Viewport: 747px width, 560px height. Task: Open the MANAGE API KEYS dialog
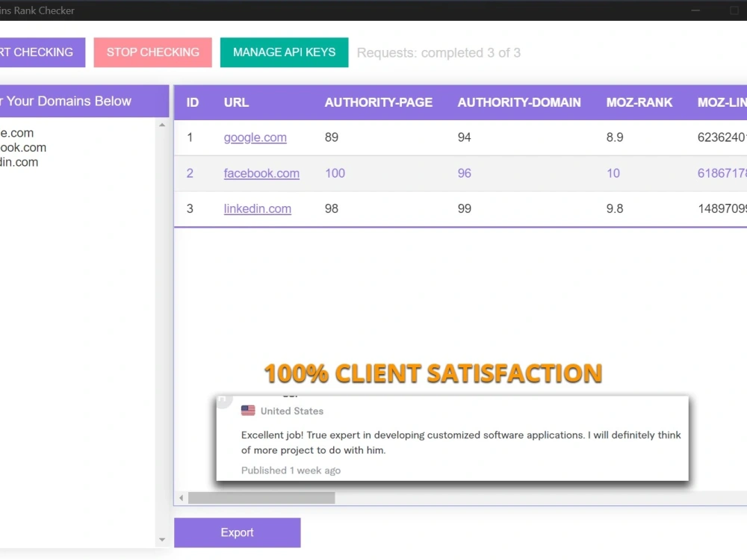click(284, 52)
